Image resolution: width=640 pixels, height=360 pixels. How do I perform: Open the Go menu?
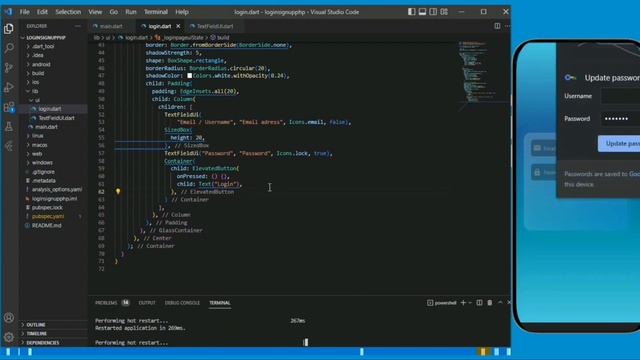click(113, 12)
